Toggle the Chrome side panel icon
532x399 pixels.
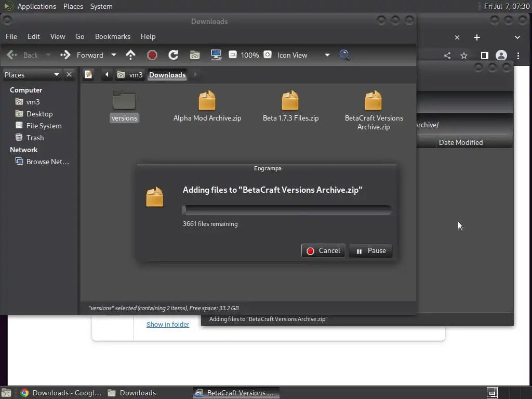484,55
